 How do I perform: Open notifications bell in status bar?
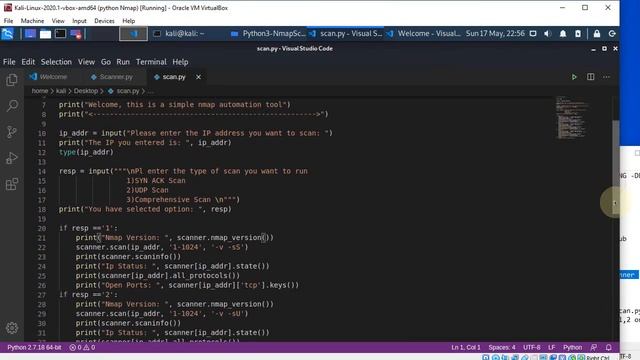(x=609, y=347)
